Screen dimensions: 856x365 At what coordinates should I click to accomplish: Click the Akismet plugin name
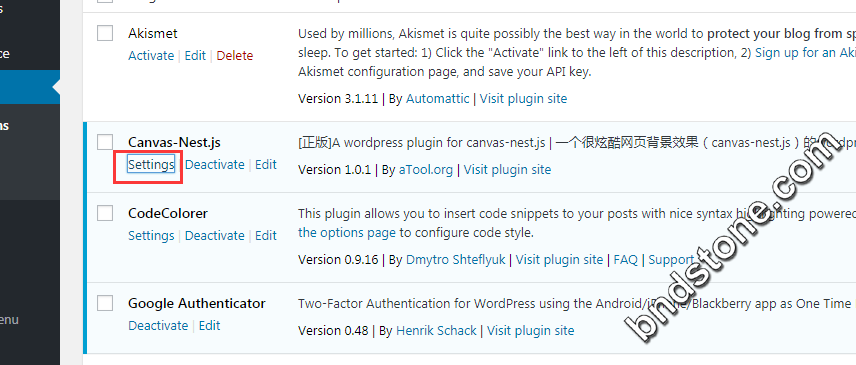pyautogui.click(x=153, y=33)
